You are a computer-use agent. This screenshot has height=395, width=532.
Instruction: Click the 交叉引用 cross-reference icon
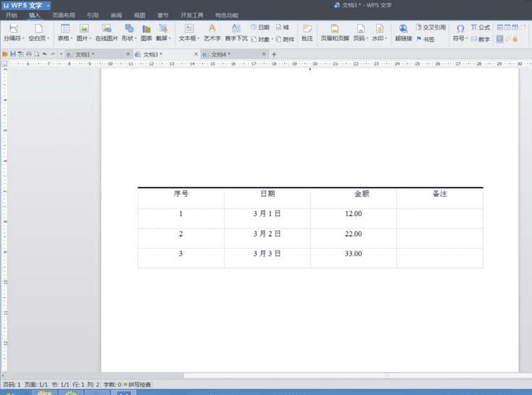click(431, 27)
